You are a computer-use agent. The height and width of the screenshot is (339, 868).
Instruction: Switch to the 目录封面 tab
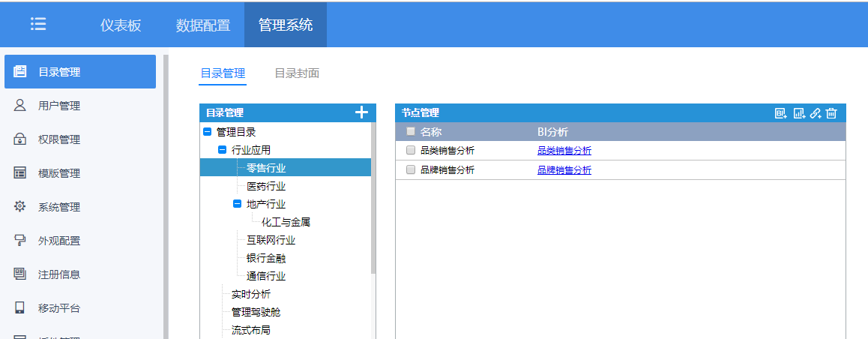(298, 73)
